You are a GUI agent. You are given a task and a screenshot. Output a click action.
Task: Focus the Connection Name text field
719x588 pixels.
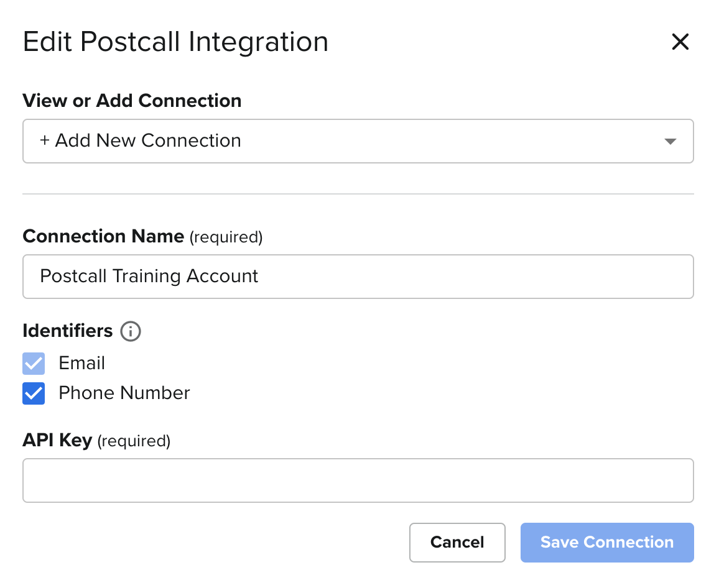click(x=358, y=277)
